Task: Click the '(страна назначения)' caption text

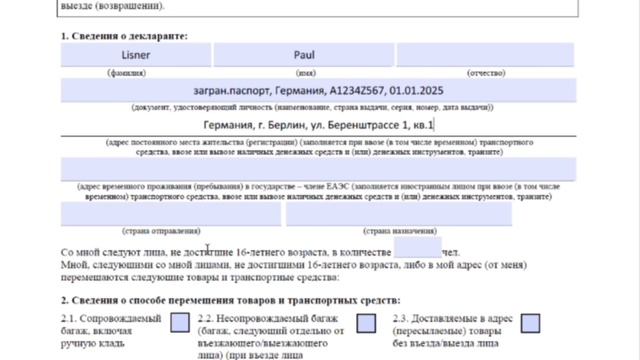Action: coord(400,231)
